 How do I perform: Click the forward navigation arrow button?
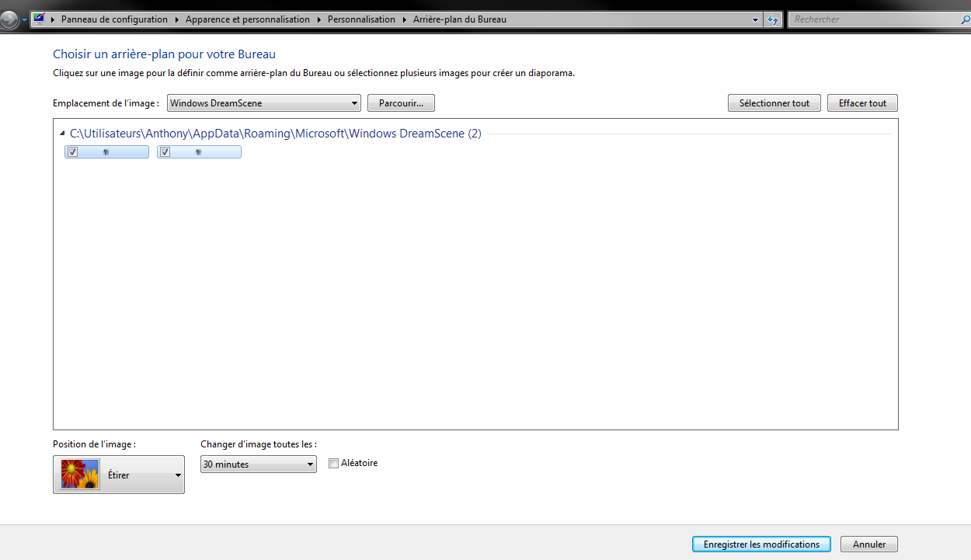8,19
